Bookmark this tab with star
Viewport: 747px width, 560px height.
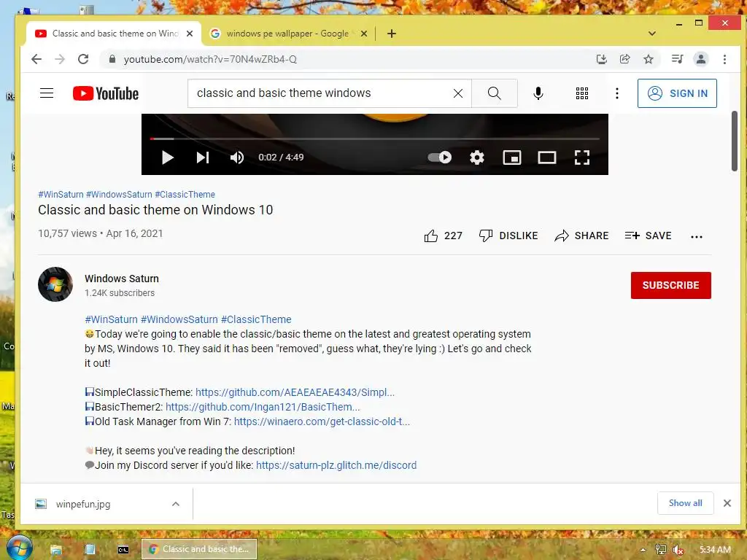click(x=649, y=59)
